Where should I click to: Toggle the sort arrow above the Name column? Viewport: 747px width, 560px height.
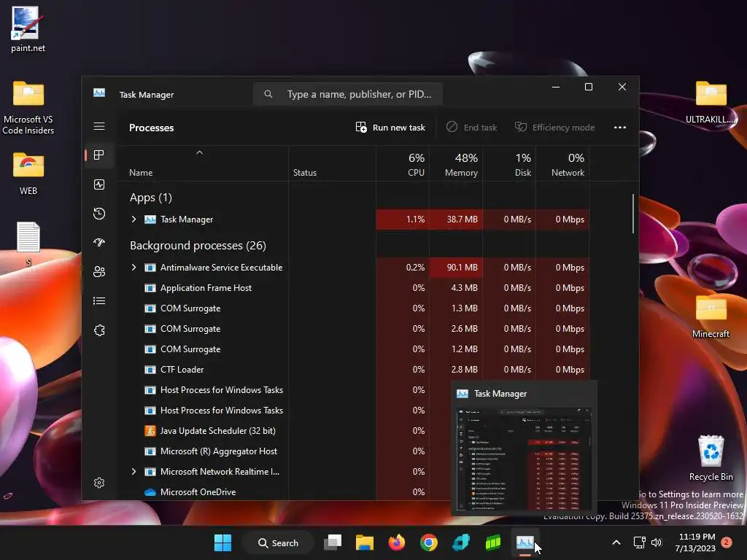(200, 152)
